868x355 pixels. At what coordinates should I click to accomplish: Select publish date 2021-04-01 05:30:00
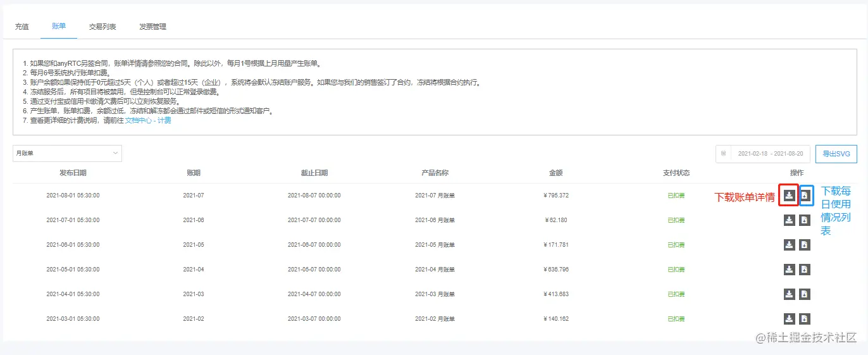(73, 294)
